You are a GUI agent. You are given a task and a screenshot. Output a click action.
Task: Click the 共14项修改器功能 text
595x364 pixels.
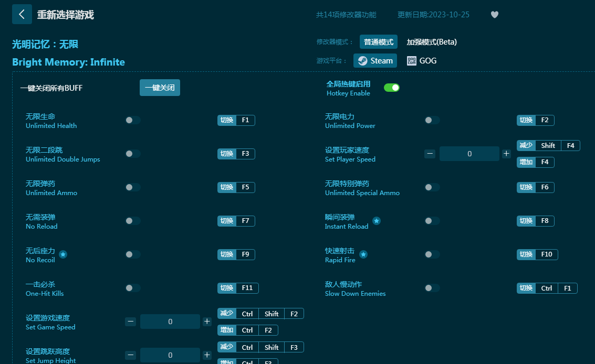point(346,15)
